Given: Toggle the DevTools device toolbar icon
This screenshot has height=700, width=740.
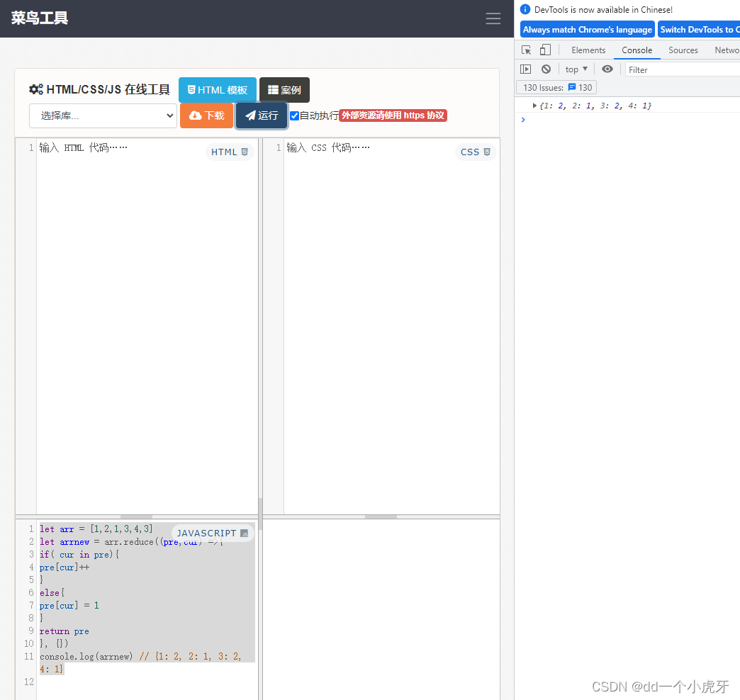Looking at the screenshot, I should point(545,50).
